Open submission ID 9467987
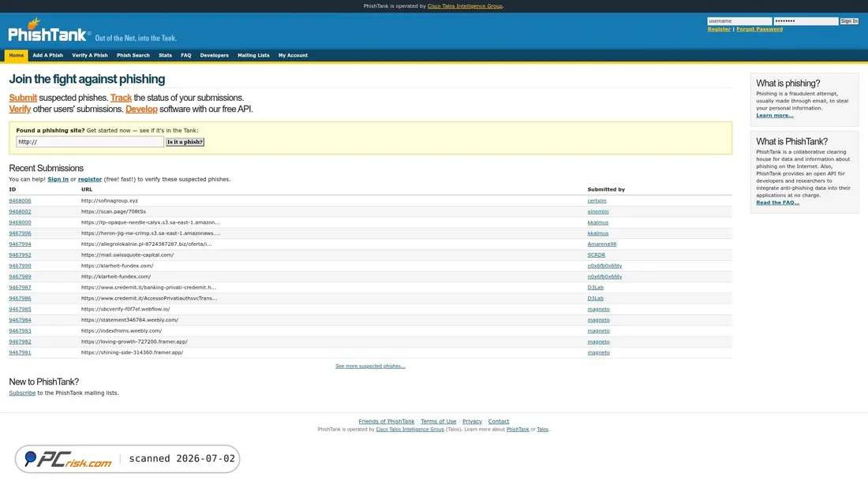This screenshot has width=868, height=488. tap(20, 288)
